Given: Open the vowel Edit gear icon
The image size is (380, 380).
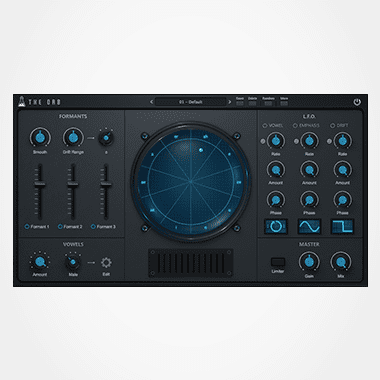Looking at the screenshot, I should pyautogui.click(x=106, y=263).
